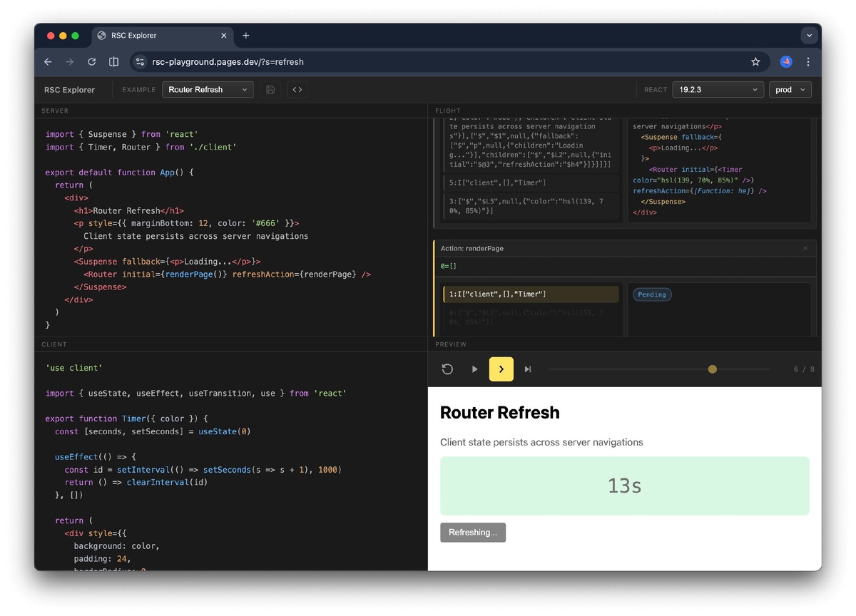Step forward with the yellow next button
The width and height of the screenshot is (856, 616).
coord(501,369)
